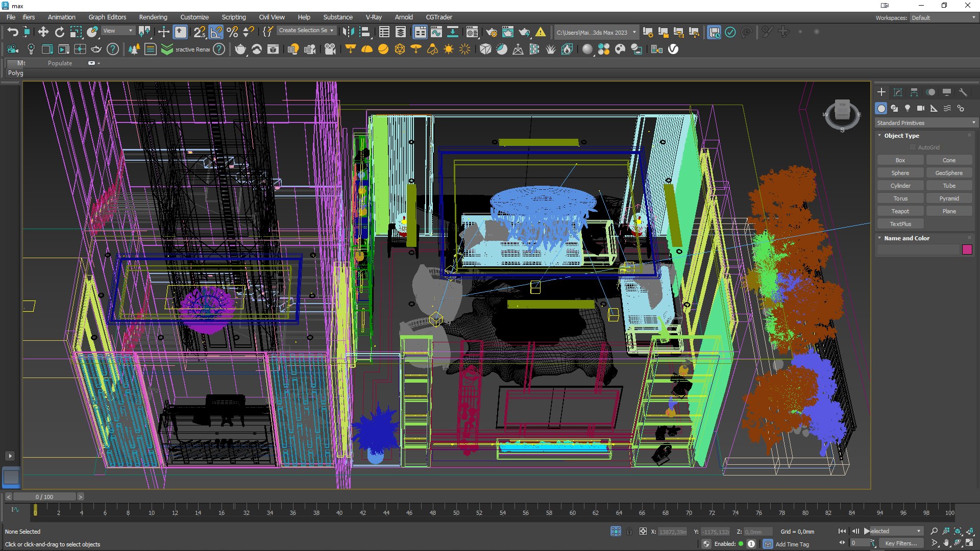Click the Teapot primitive button
Image resolution: width=980 pixels, height=551 pixels.
900,211
